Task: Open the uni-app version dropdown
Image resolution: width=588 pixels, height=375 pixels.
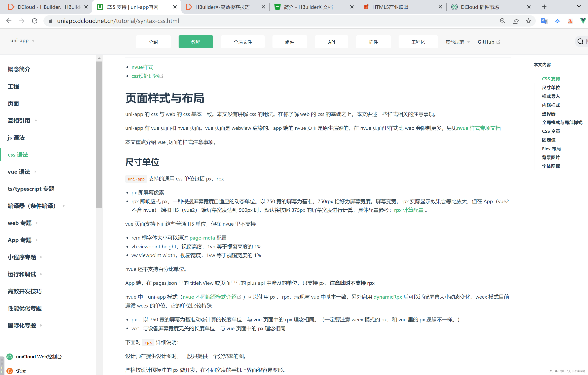Action: pos(22,41)
